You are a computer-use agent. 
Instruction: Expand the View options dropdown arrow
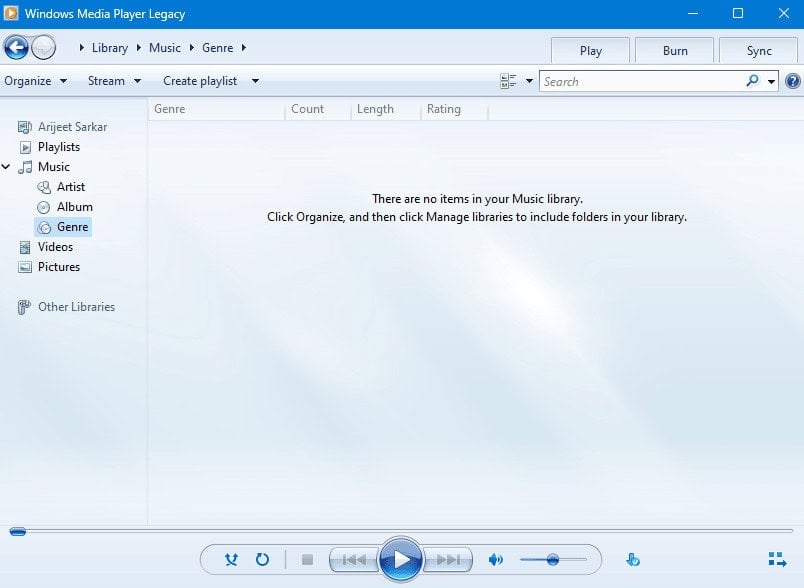click(x=529, y=81)
